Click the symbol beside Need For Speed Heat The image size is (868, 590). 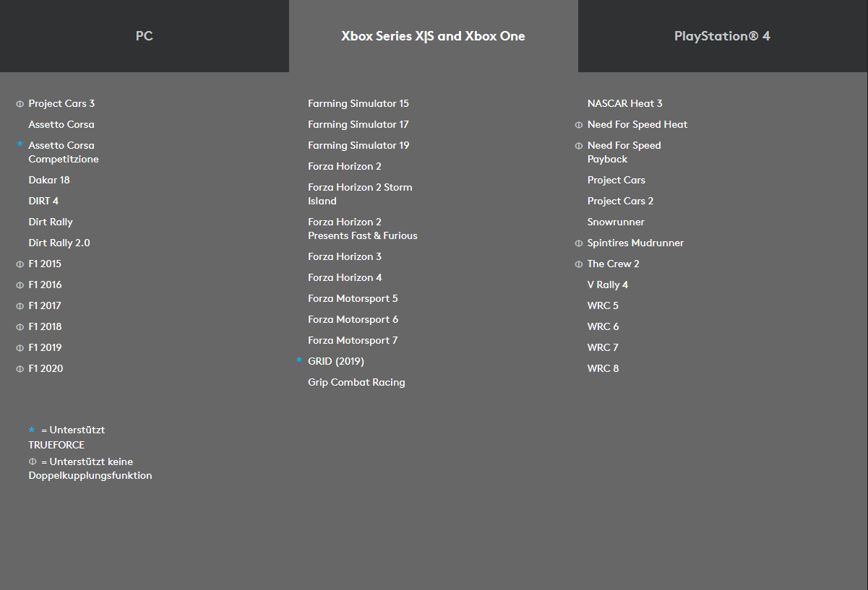click(579, 125)
